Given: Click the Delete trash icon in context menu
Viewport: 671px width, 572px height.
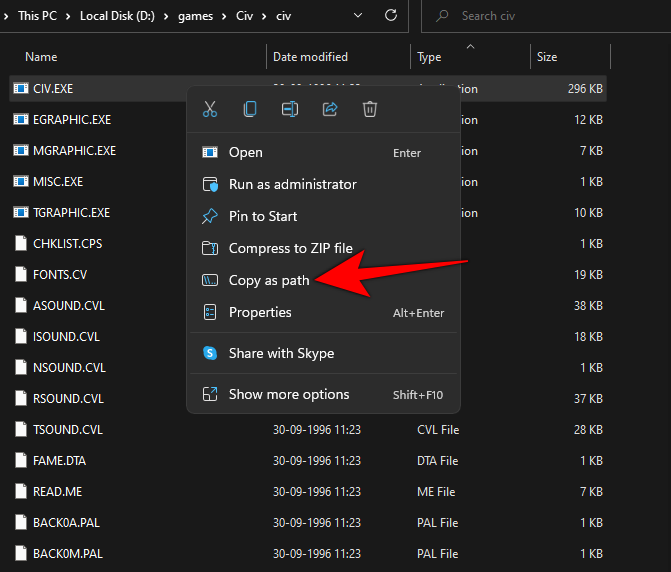Looking at the screenshot, I should [x=369, y=109].
